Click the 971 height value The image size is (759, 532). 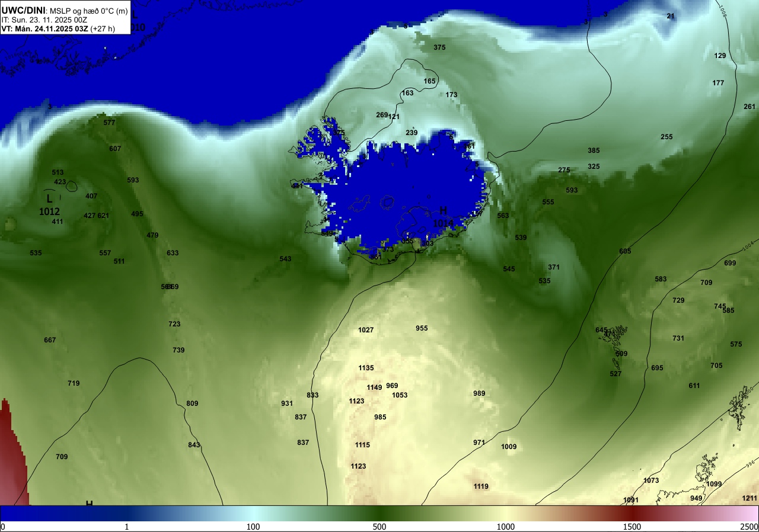click(479, 443)
